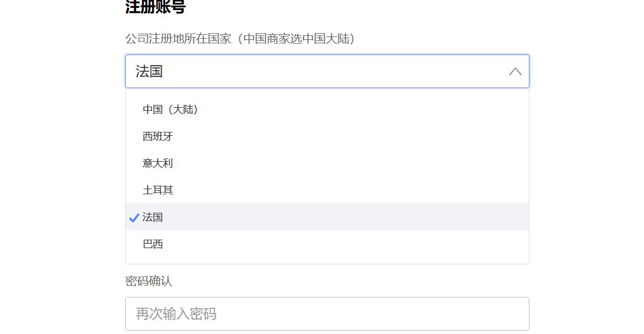Choose 西班牙 in the dropdown list
The width and height of the screenshot is (644, 334).
[158, 136]
